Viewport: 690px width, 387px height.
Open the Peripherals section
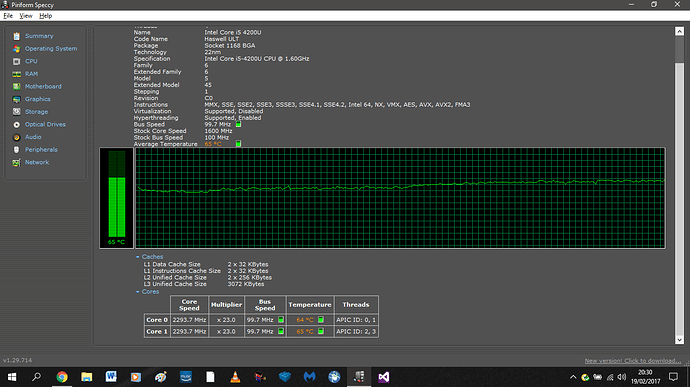[41, 150]
